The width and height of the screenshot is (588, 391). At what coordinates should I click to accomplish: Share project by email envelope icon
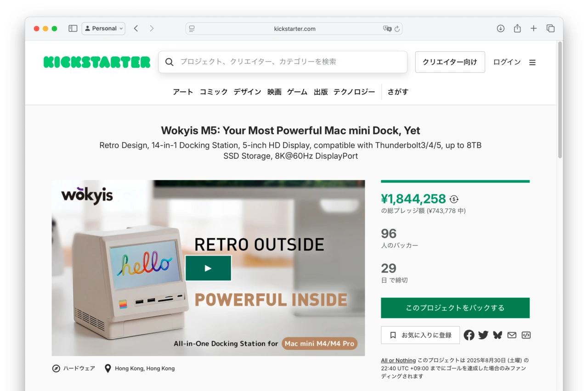pyautogui.click(x=512, y=335)
